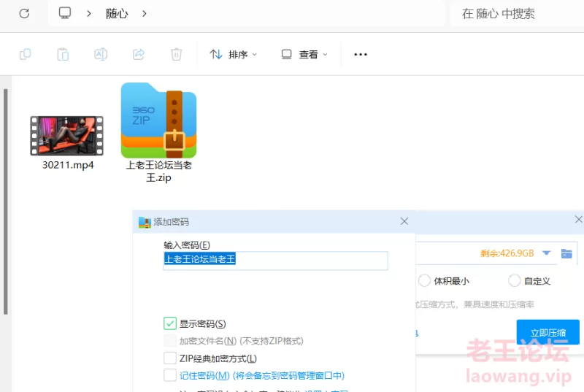Viewport: 584px width, 392px height.
Task: Open the path dropdown arrow near 剩余:426.9GB
Action: (x=546, y=253)
